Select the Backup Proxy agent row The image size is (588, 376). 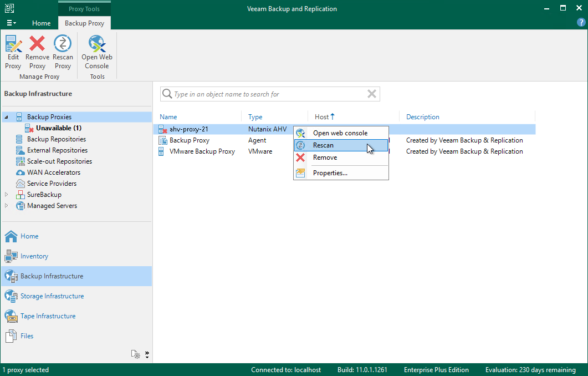(344, 140)
